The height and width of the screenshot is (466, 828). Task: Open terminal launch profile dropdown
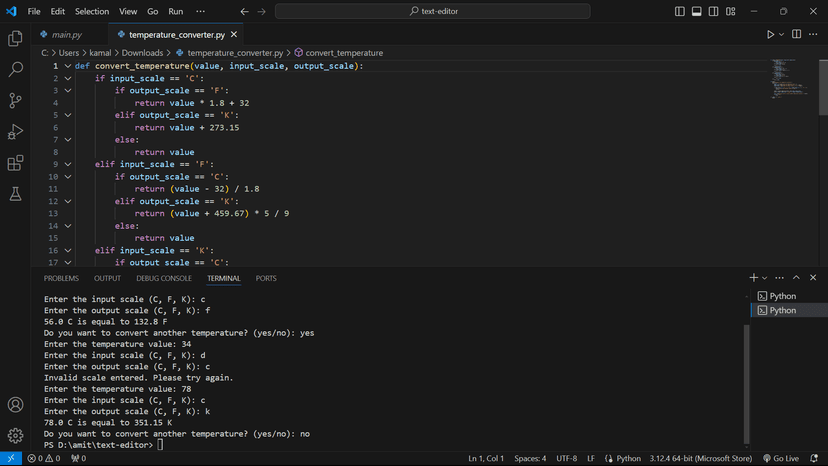point(764,278)
